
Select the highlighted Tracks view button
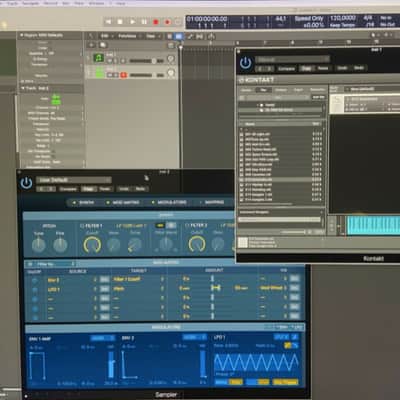click(x=179, y=36)
